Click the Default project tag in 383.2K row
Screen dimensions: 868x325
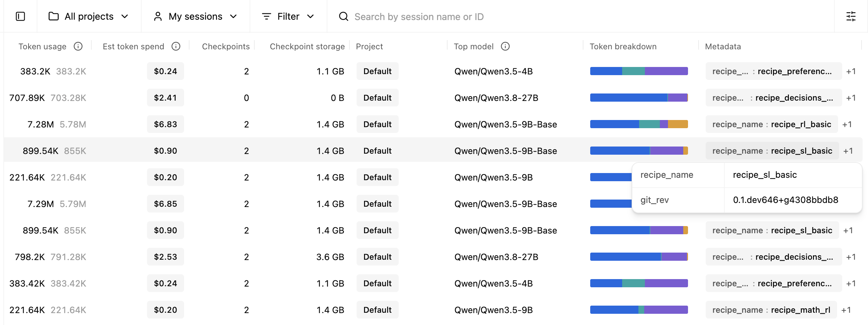coord(377,71)
